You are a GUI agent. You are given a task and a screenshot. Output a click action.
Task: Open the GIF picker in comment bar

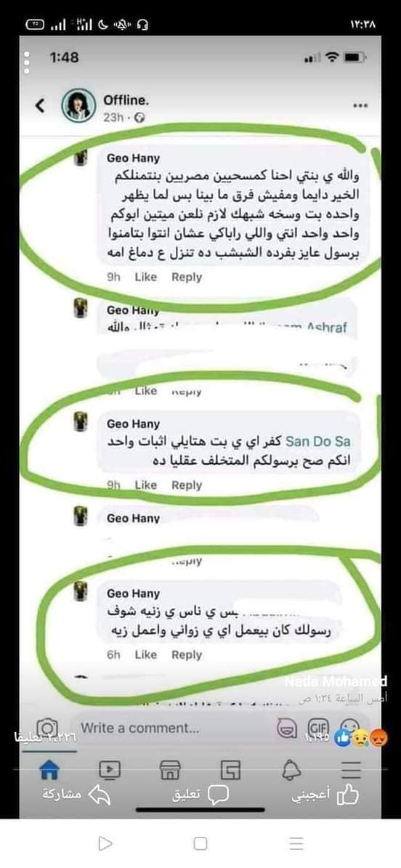click(318, 727)
